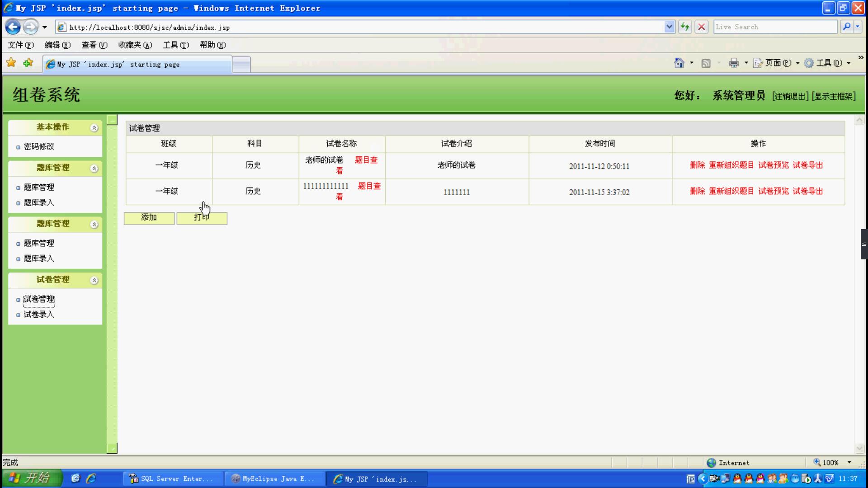Click 显示主框架 link

tap(834, 96)
